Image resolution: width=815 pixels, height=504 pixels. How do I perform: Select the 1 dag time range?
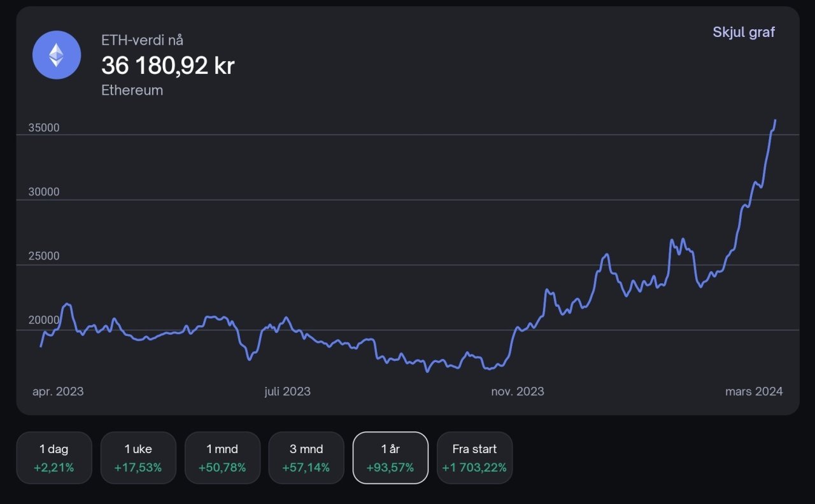pyautogui.click(x=54, y=458)
